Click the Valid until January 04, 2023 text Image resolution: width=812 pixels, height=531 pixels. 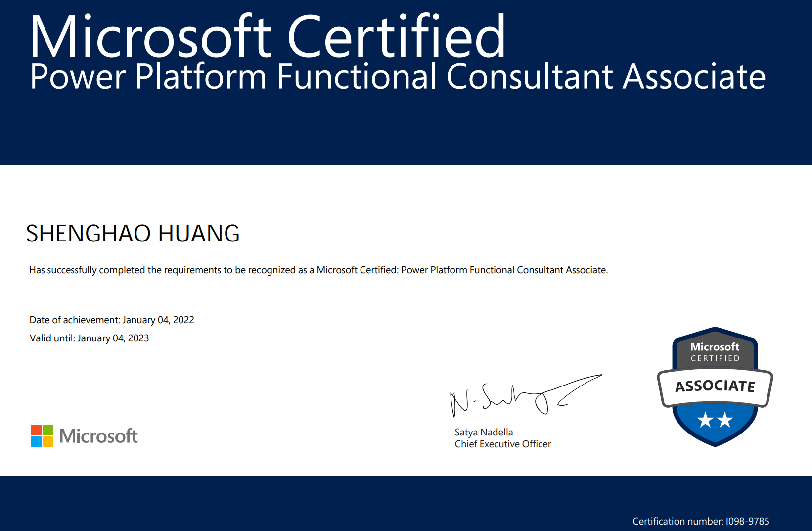click(x=89, y=338)
